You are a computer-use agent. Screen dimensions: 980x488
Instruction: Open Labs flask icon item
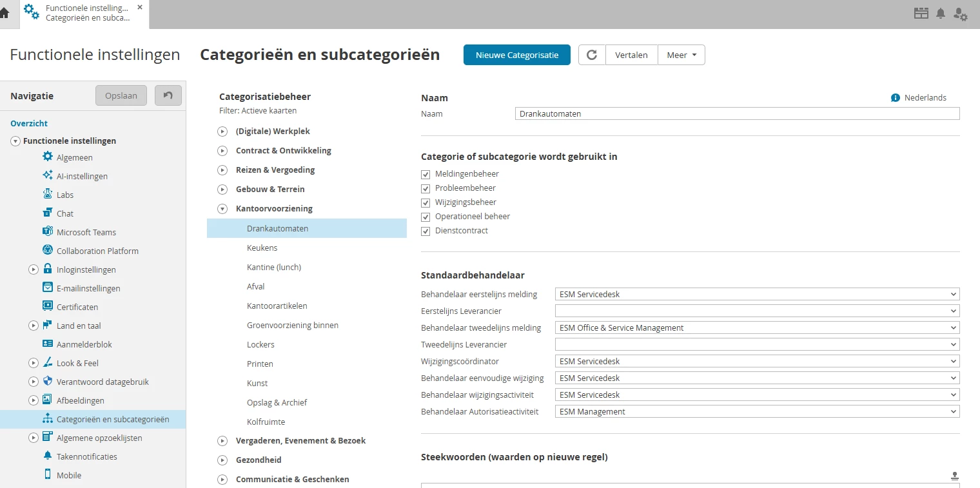(x=48, y=194)
